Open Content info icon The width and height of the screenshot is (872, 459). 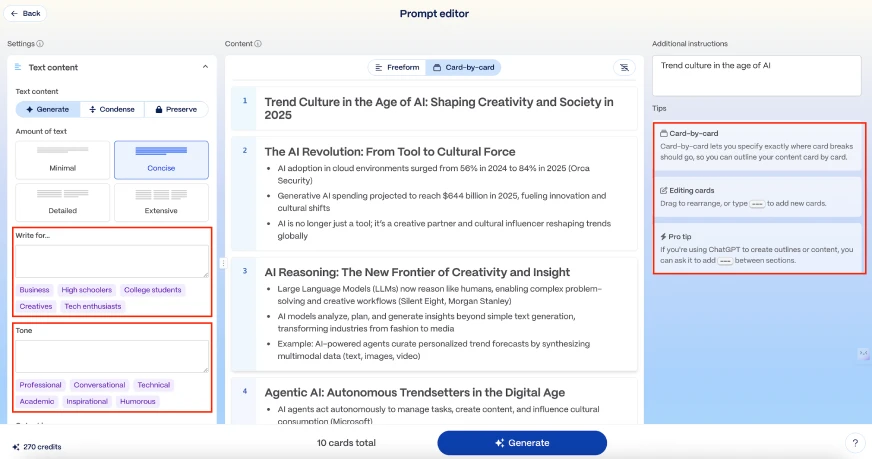click(x=257, y=43)
